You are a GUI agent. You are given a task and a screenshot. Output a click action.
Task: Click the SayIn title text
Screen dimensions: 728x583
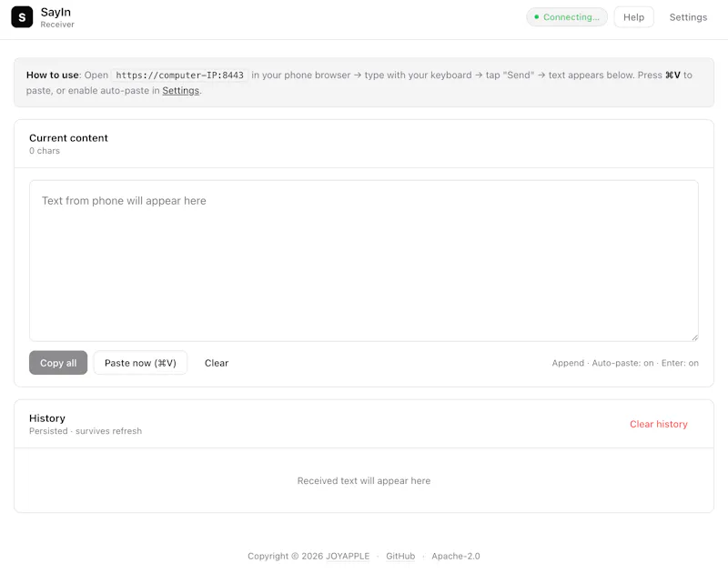pyautogui.click(x=56, y=12)
